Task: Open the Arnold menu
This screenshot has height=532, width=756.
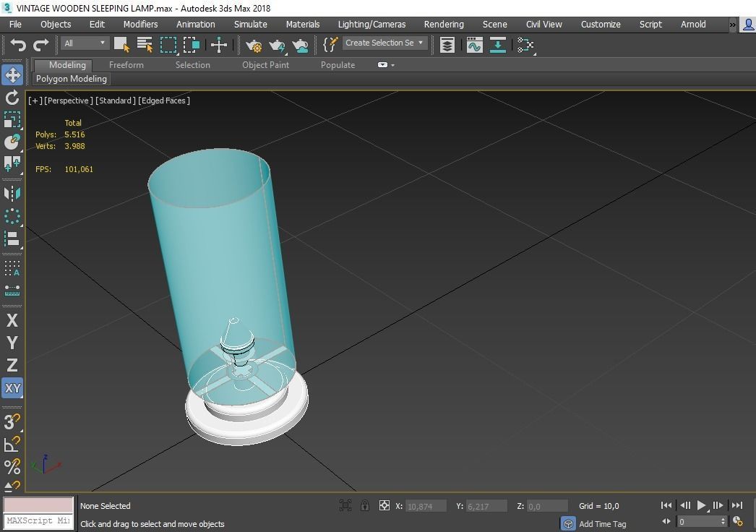Action: (693, 24)
